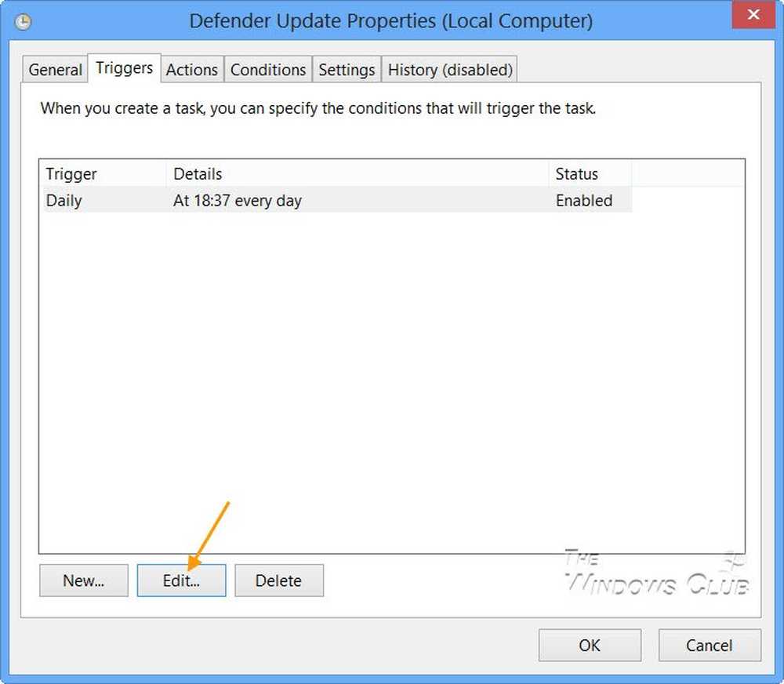Click the 'At 18:37 every day' details cell
The width and height of the screenshot is (784, 684).
(x=238, y=201)
